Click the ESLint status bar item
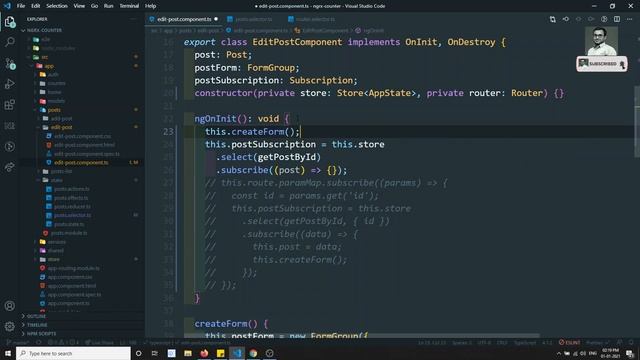Screen dimensions: 640x360 [x=569, y=342]
